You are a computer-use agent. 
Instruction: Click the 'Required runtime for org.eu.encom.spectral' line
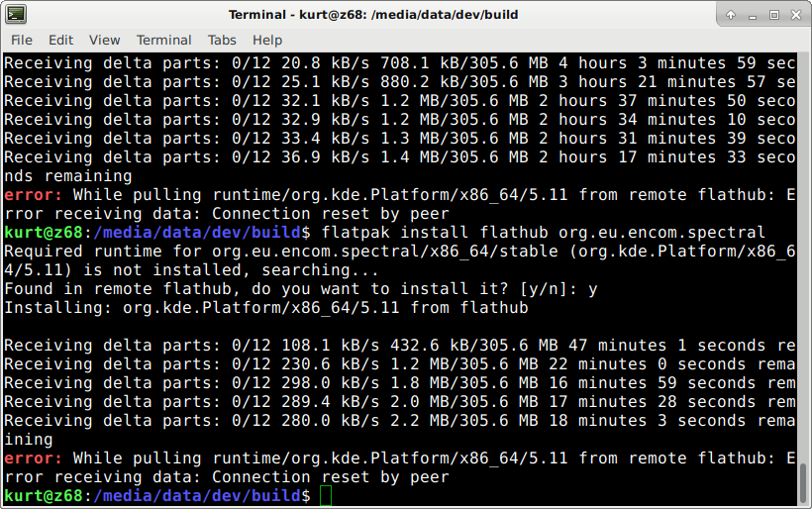(400, 252)
